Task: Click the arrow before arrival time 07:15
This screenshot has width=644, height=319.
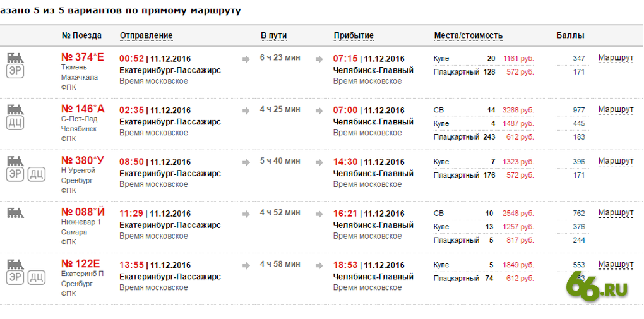Action: pyautogui.click(x=319, y=59)
